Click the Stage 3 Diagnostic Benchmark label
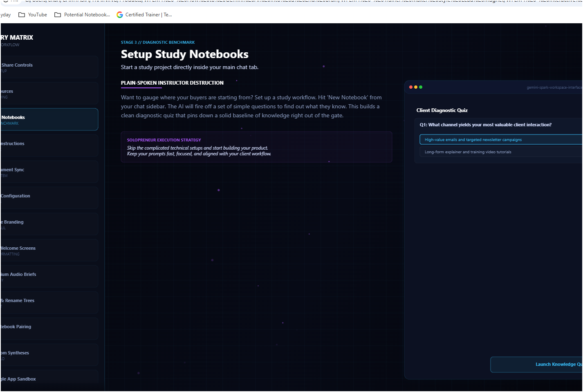This screenshot has width=583, height=392. (x=158, y=43)
